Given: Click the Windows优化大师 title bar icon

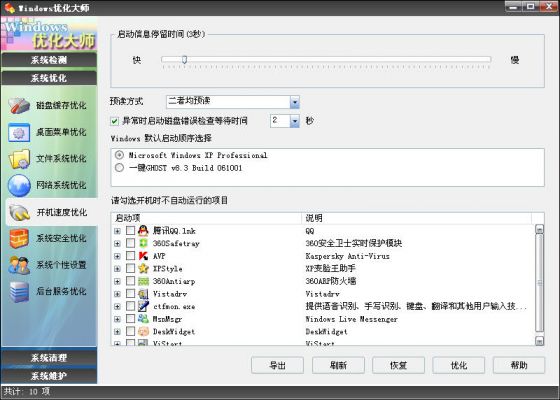Looking at the screenshot, I should (9, 8).
